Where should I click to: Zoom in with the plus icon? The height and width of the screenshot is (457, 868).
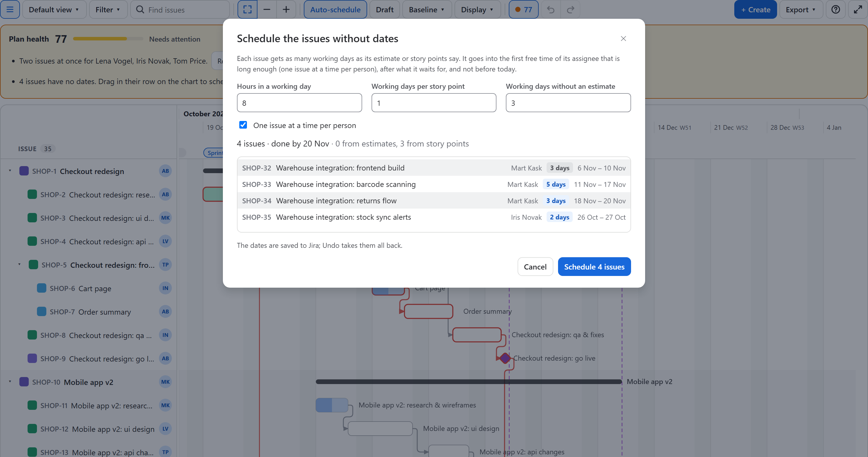[x=286, y=9]
